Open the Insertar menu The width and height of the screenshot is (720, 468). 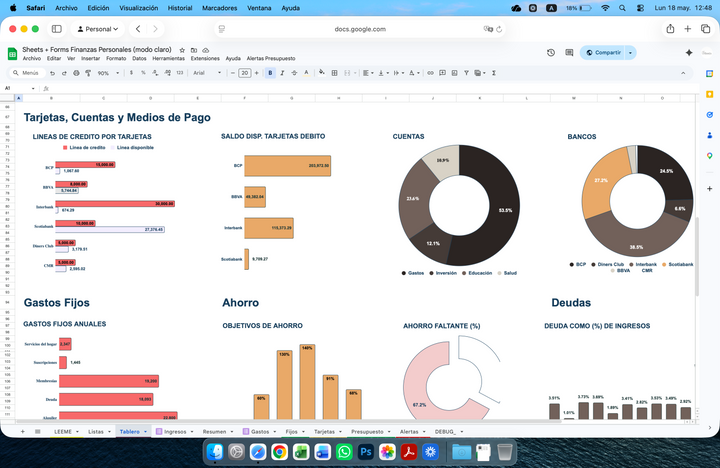coord(90,58)
